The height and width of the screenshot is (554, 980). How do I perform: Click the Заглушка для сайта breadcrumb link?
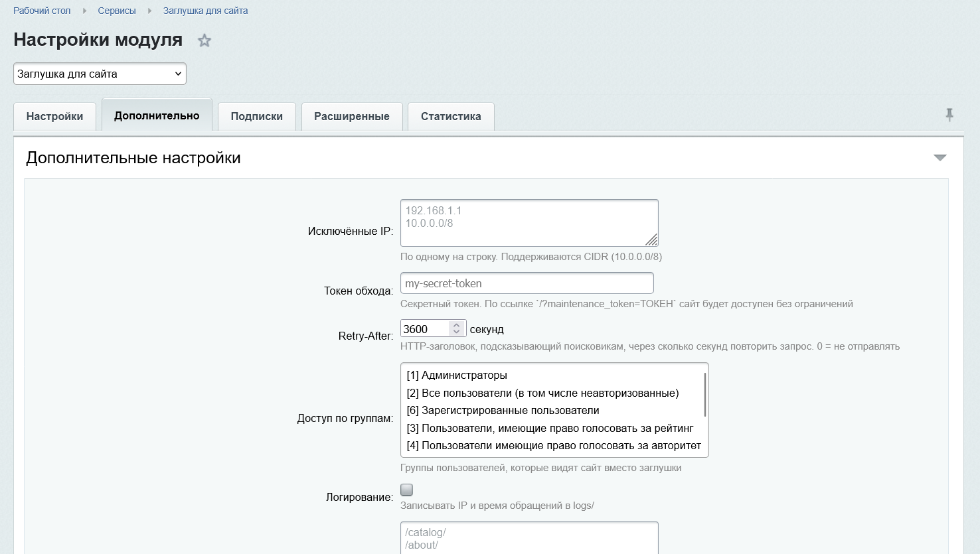click(205, 11)
